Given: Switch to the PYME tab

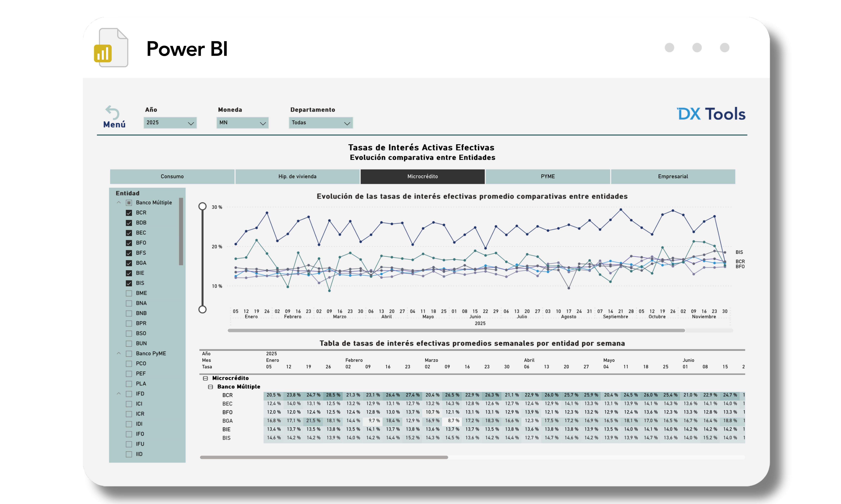Looking at the screenshot, I should [548, 177].
